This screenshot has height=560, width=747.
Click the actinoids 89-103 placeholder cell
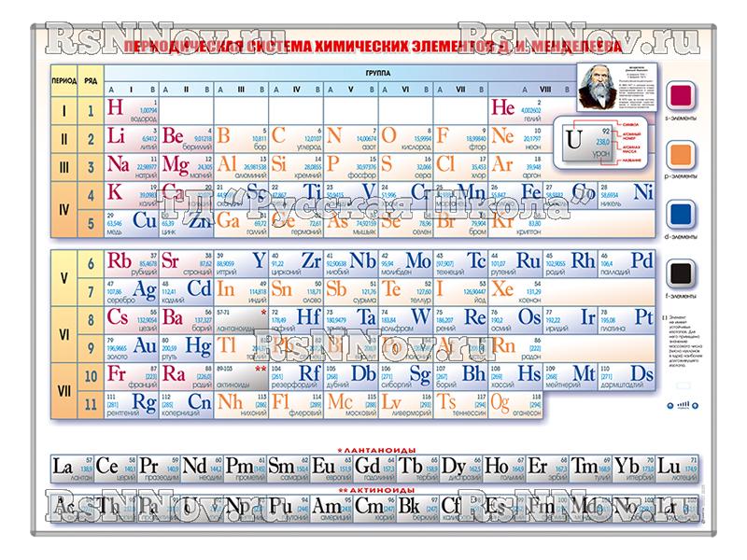[241, 377]
